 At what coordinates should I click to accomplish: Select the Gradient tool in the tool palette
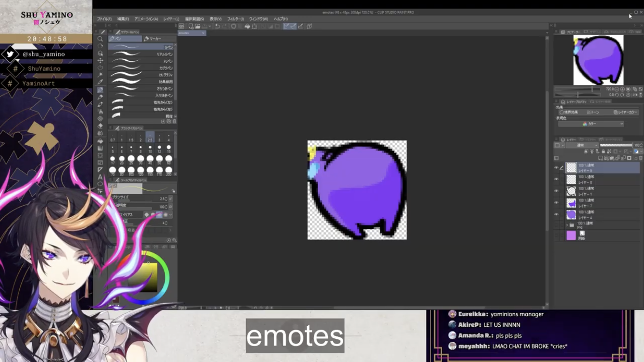coord(100,148)
